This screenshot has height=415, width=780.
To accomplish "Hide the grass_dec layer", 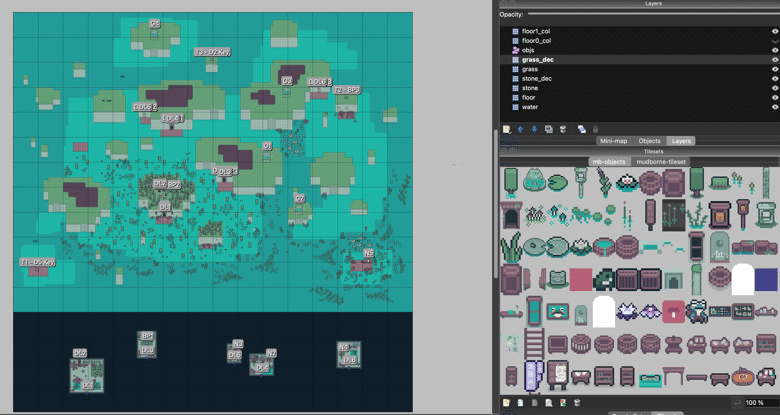I will 775,60.
